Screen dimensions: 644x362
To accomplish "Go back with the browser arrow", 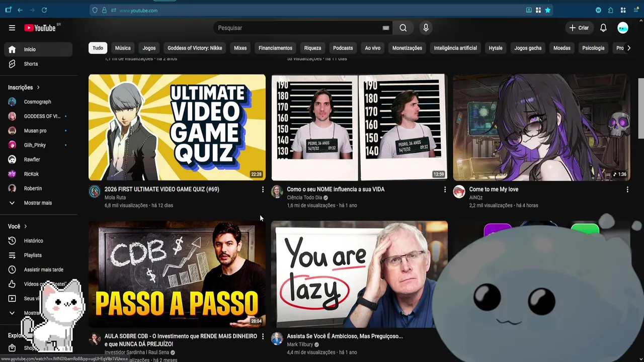I will coord(20,10).
